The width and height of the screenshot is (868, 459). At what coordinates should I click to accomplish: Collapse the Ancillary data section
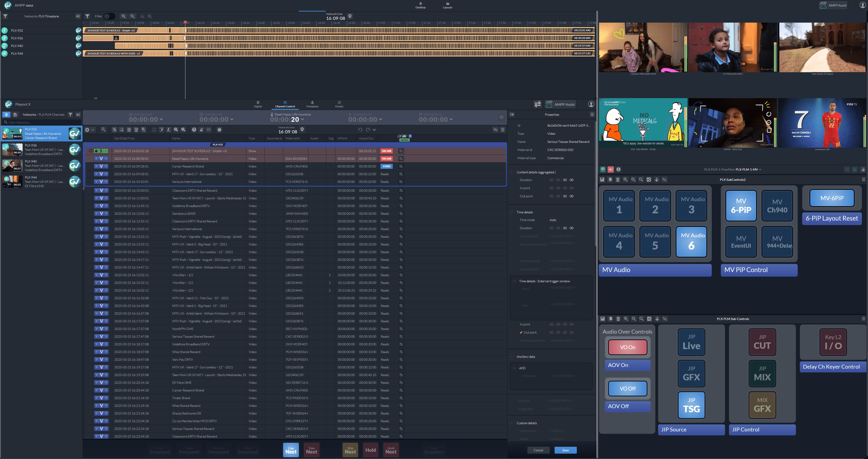511,357
